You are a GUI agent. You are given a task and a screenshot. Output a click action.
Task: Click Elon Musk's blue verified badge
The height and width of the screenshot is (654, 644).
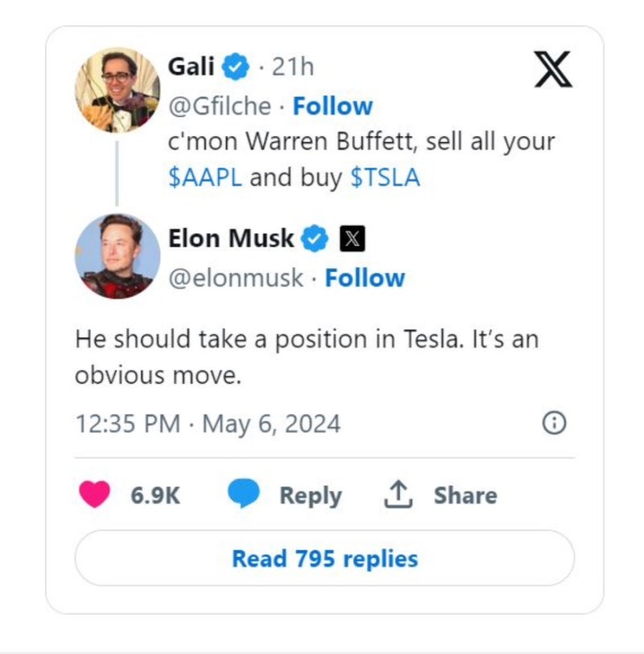coord(315,238)
